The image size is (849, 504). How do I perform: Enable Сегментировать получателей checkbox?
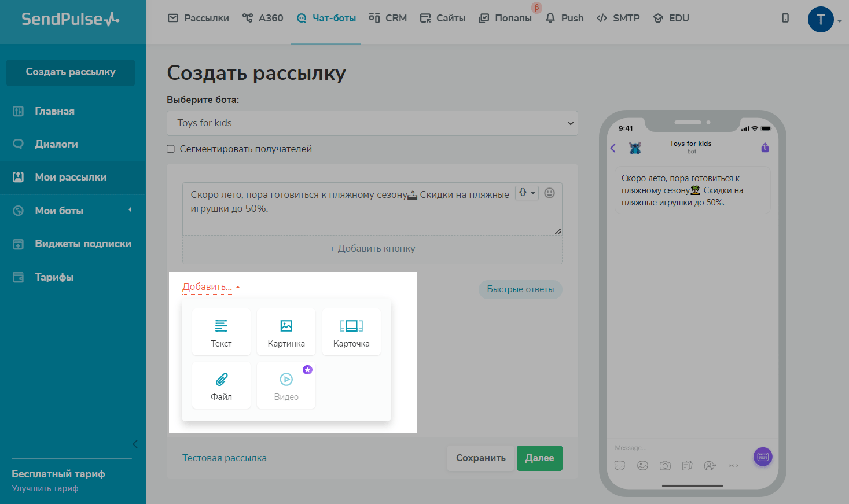(171, 149)
